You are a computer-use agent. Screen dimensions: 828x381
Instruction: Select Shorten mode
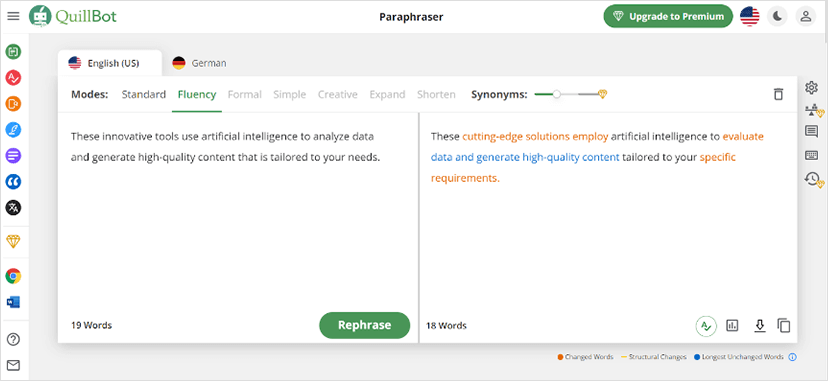pyautogui.click(x=436, y=94)
